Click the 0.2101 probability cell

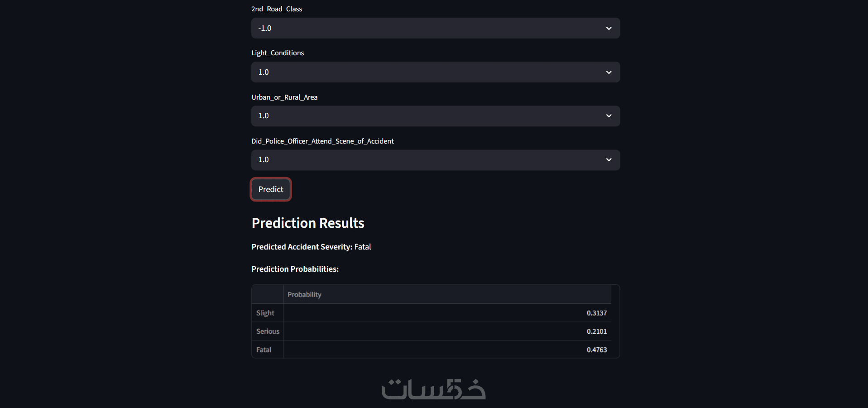click(x=596, y=331)
